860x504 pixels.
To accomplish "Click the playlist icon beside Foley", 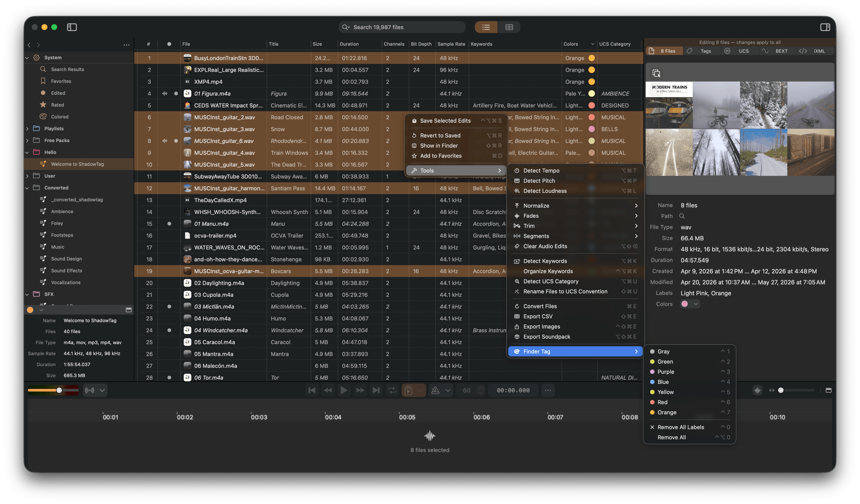I will pos(43,223).
